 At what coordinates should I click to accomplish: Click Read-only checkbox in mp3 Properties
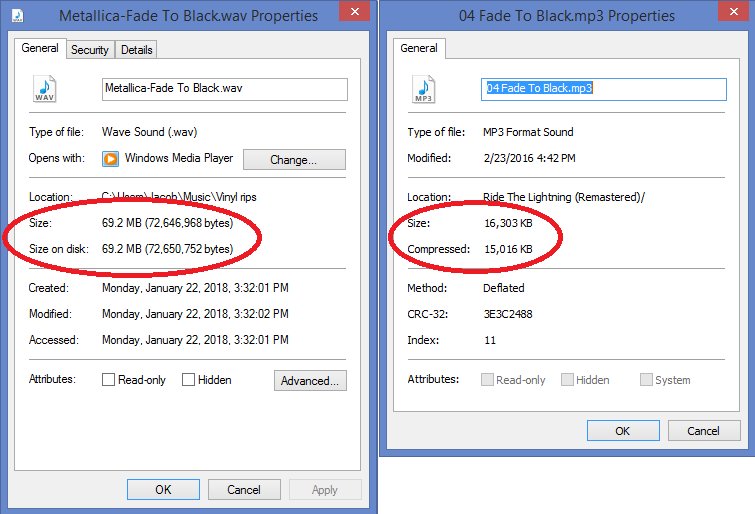click(487, 380)
